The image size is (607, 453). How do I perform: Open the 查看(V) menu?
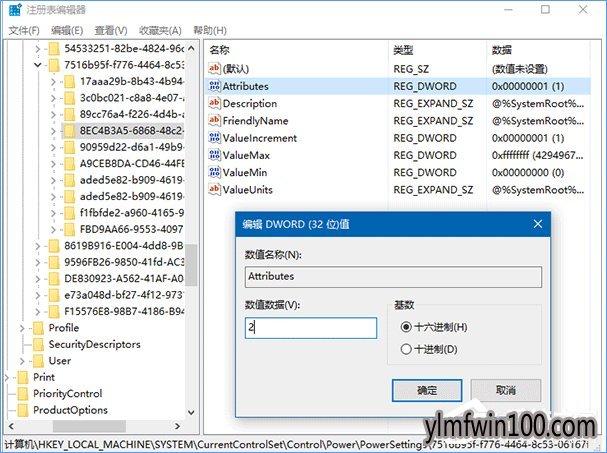111,31
